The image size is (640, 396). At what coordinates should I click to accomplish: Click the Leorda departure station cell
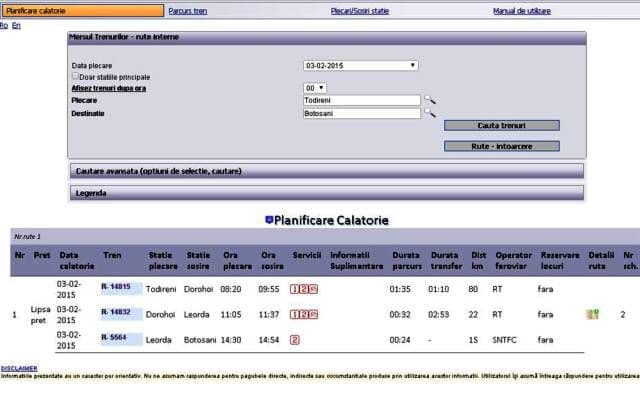(159, 340)
